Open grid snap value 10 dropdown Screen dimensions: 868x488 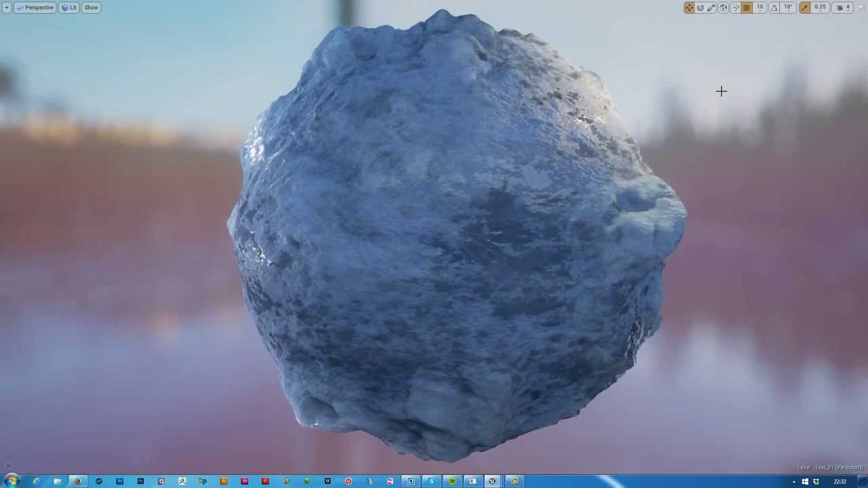[x=759, y=7]
